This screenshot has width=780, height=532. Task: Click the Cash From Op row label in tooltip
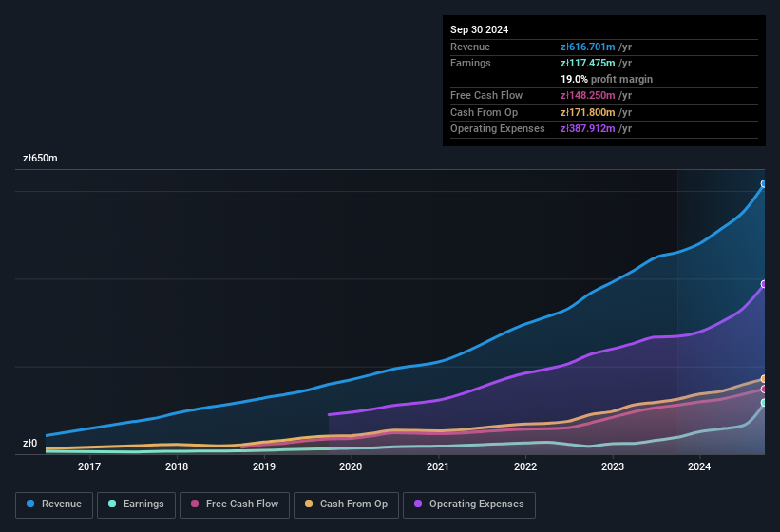pos(484,112)
